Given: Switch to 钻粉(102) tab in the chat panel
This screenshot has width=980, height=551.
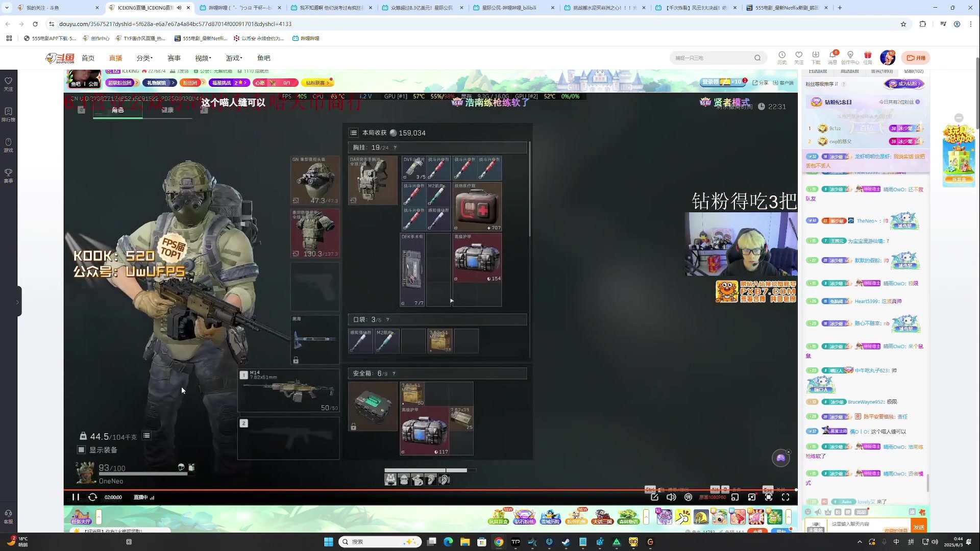Looking at the screenshot, I should 913,71.
